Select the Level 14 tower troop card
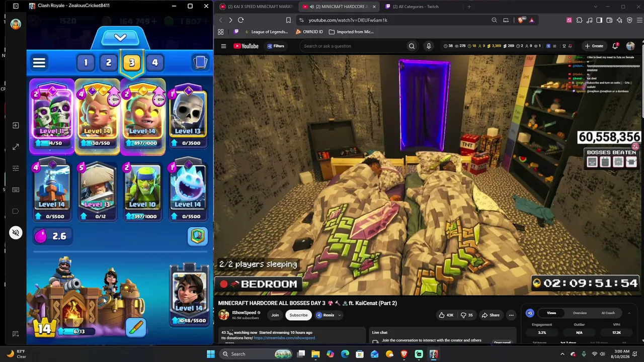Image resolution: width=644 pixels, height=362 pixels. coord(189,296)
